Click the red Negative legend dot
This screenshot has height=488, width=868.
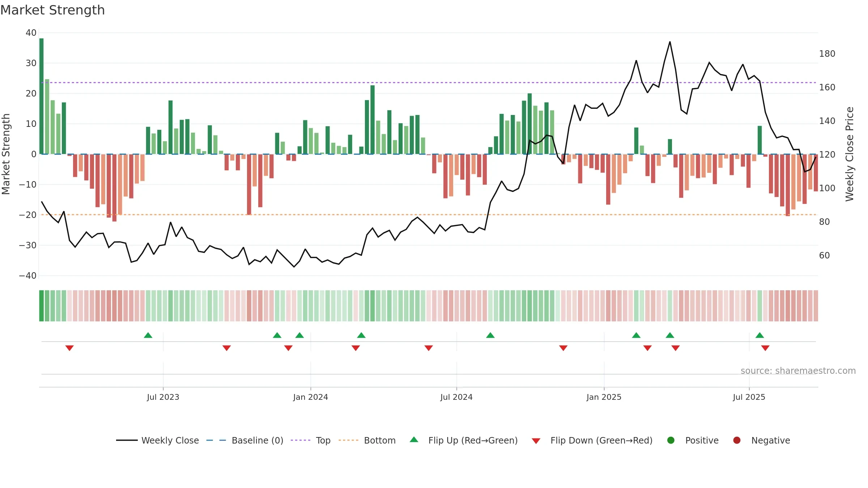point(737,440)
